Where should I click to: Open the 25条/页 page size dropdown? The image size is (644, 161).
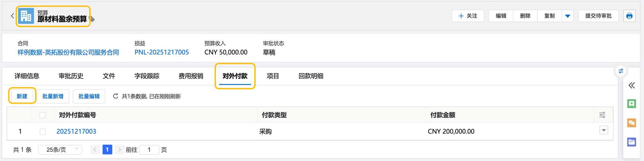[60, 150]
